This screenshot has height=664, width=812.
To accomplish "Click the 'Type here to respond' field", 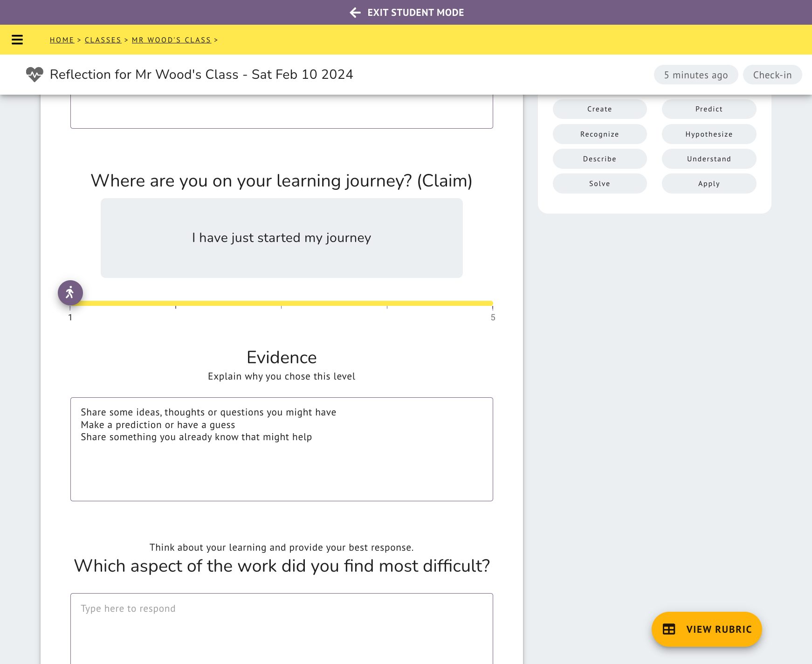I will pyautogui.click(x=282, y=629).
